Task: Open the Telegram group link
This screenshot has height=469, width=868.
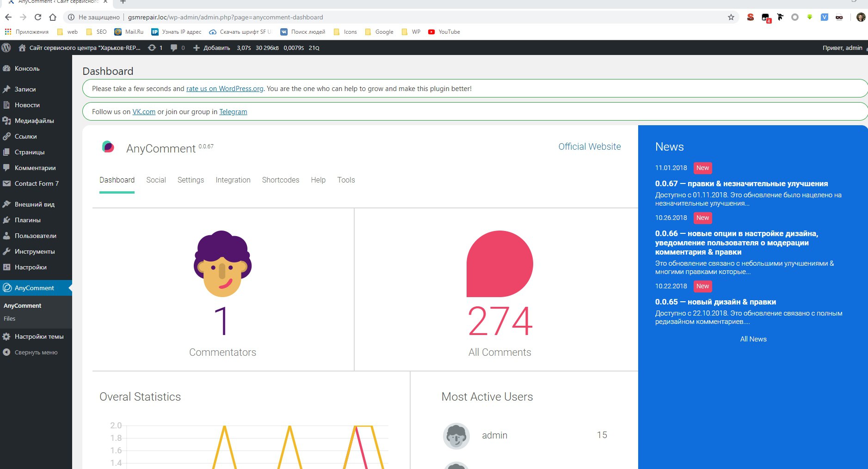Action: [233, 112]
